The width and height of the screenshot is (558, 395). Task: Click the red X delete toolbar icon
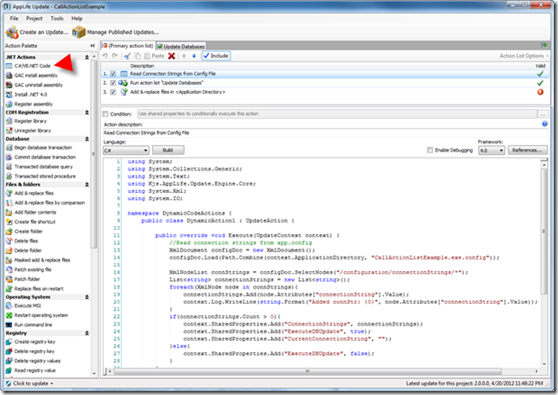click(x=172, y=56)
